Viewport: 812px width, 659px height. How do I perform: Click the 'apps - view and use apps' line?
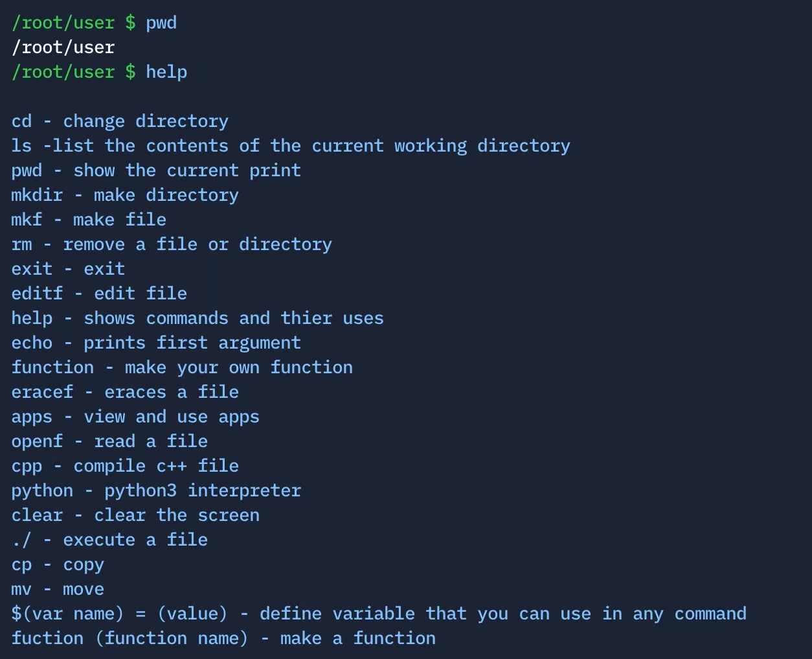135,417
